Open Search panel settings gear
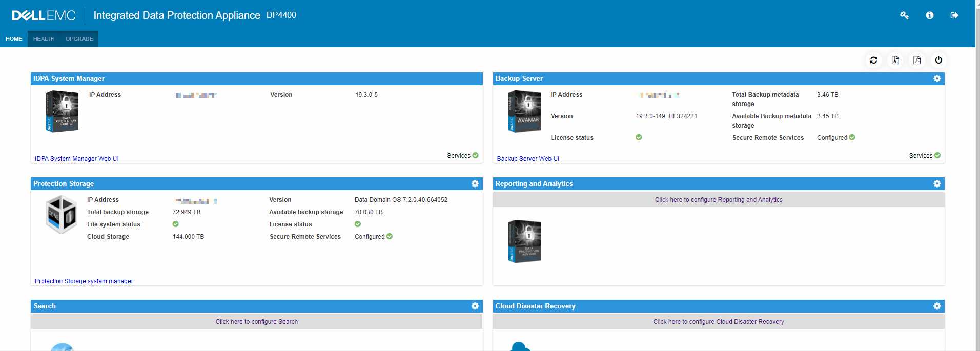This screenshot has width=980, height=351. pos(475,306)
